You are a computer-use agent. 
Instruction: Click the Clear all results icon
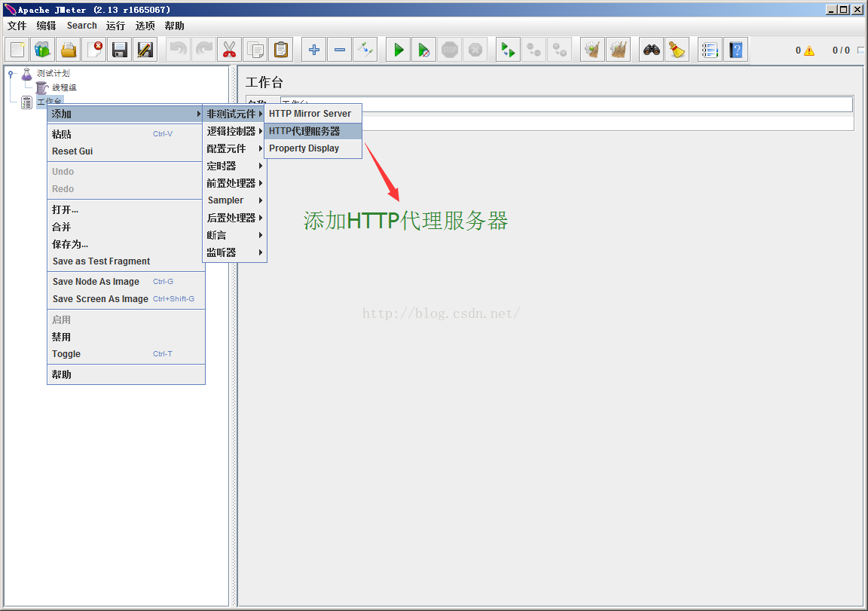click(x=619, y=50)
